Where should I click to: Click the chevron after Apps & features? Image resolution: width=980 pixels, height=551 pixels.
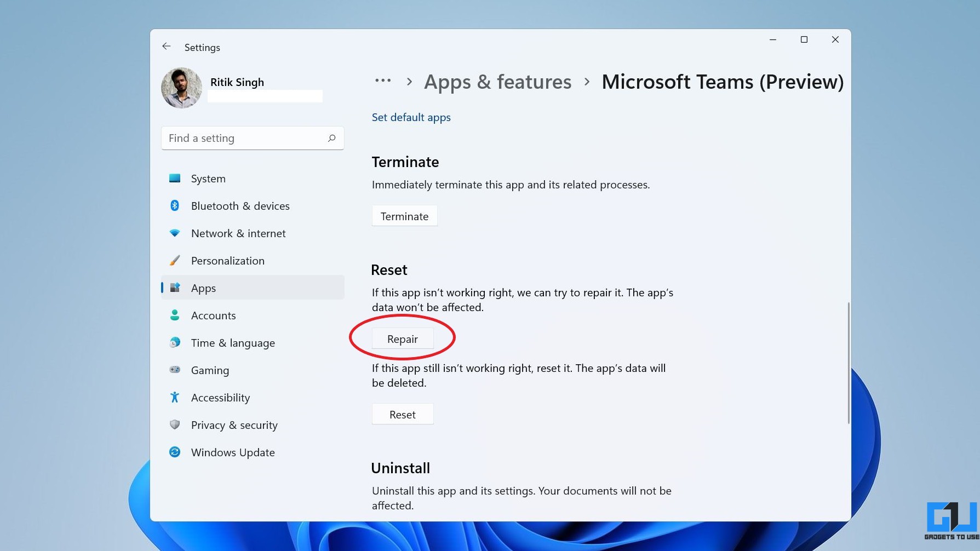pyautogui.click(x=586, y=81)
